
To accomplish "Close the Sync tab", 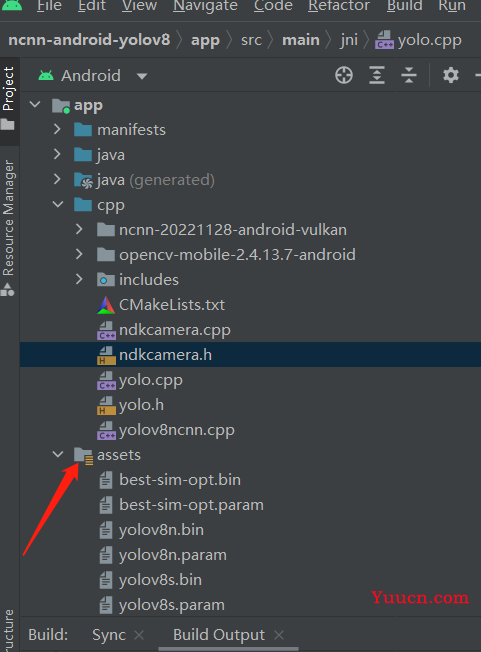I will click(139, 635).
